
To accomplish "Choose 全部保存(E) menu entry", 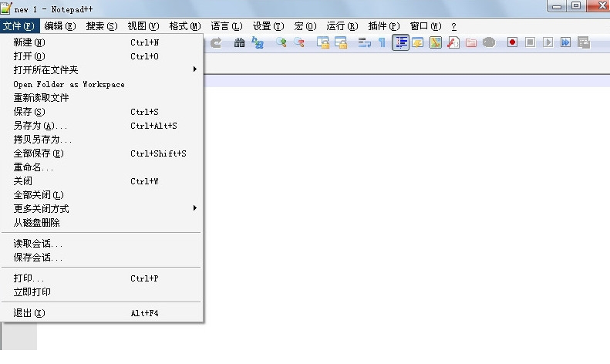I will [x=102, y=153].
